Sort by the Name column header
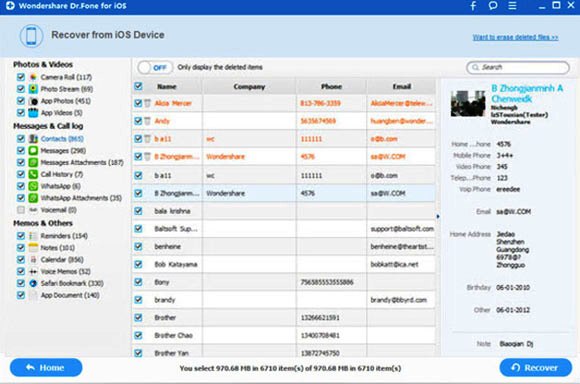580x384 pixels. 166,87
